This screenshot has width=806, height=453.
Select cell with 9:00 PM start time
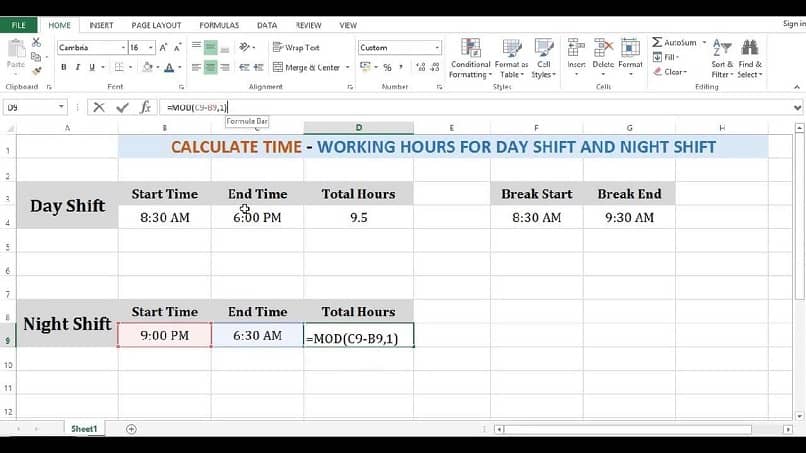[x=164, y=335]
